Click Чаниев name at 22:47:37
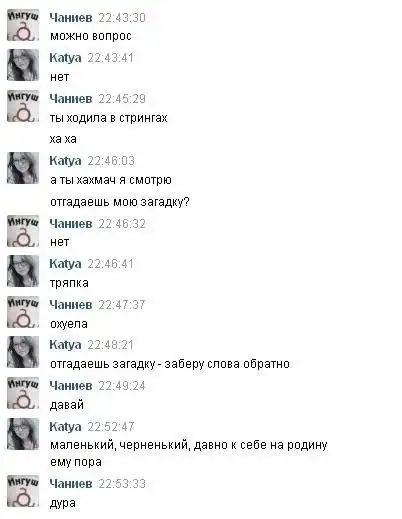The image size is (402, 519). click(x=71, y=305)
